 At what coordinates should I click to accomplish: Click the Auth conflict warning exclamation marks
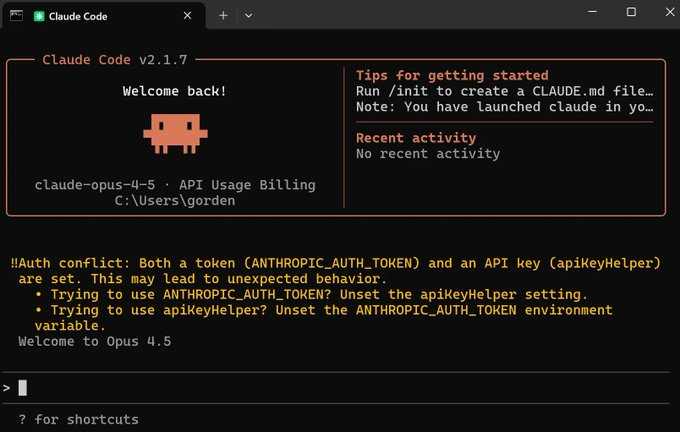[x=15, y=263]
